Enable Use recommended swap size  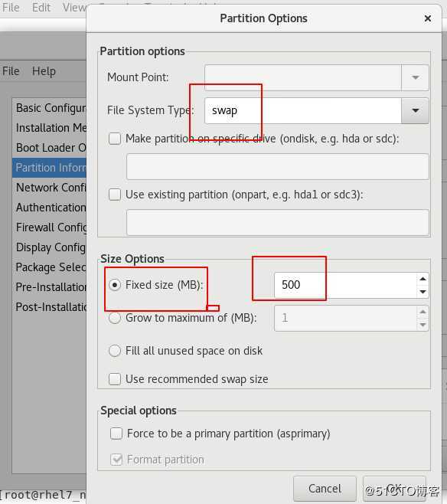[115, 379]
